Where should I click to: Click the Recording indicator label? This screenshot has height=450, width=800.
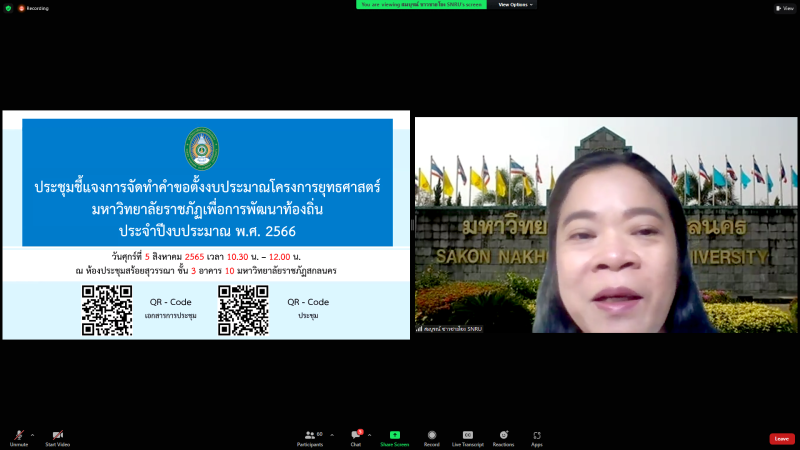click(33, 7)
